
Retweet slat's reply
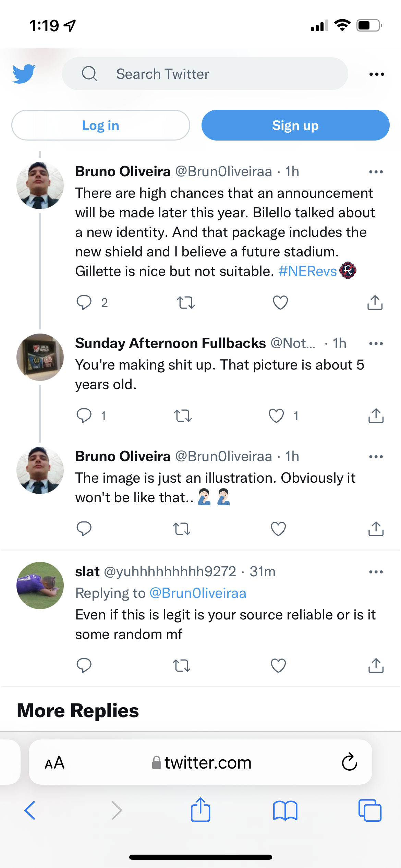tap(181, 665)
